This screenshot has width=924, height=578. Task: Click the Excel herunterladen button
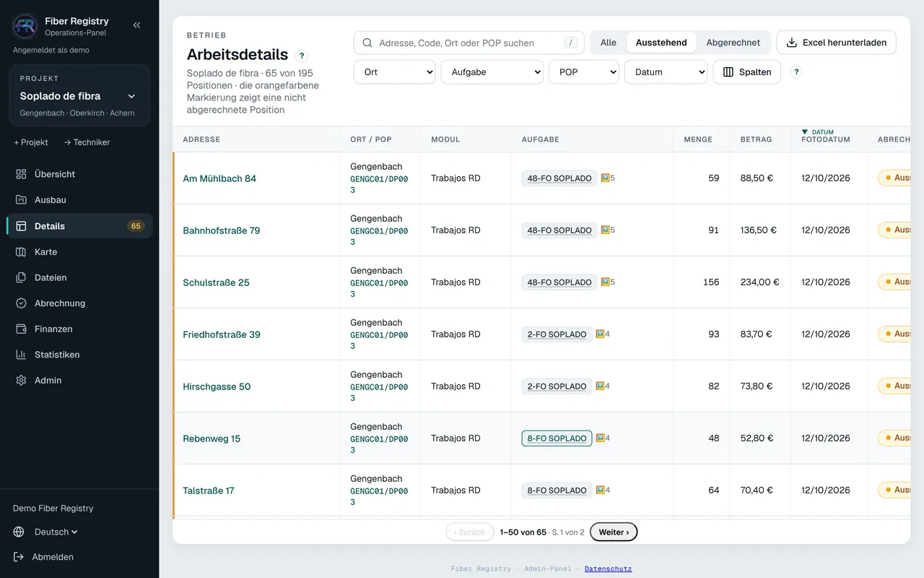(837, 43)
